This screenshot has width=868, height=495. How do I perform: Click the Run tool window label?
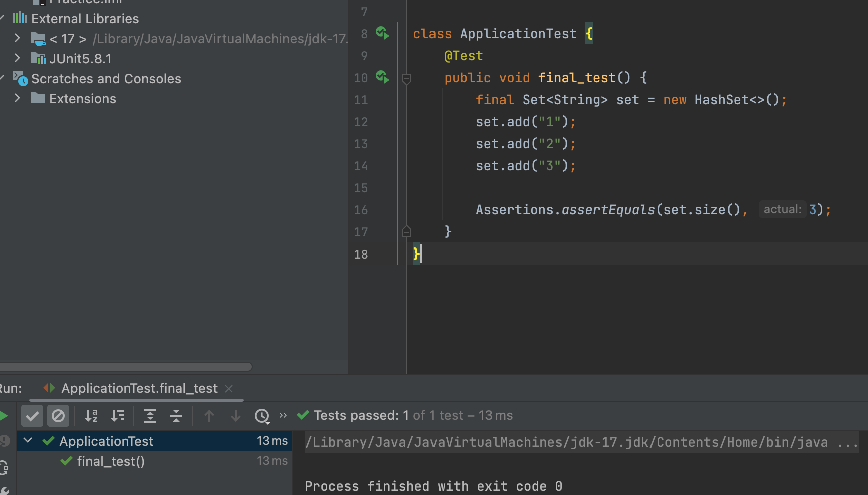(10, 388)
